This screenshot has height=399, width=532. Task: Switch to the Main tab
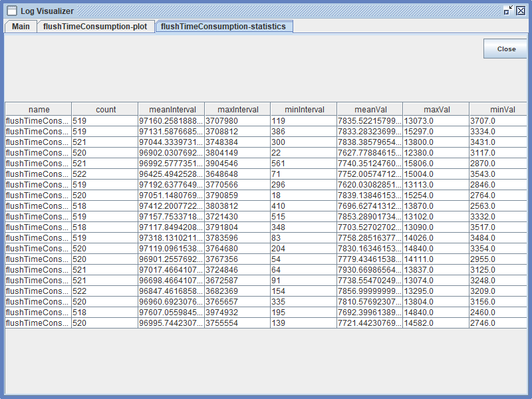pyautogui.click(x=21, y=27)
